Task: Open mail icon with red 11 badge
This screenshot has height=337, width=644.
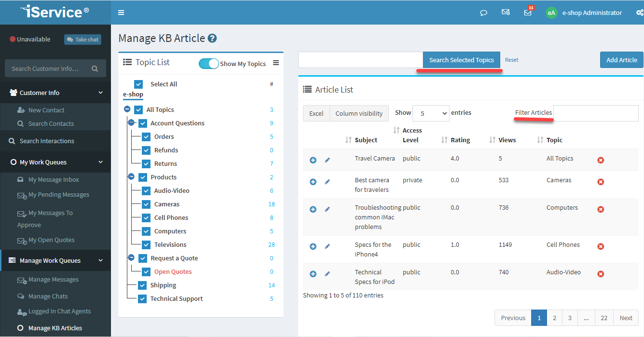Action: click(528, 13)
